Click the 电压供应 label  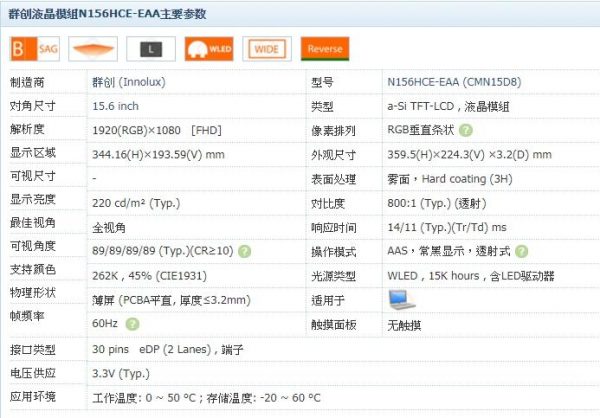(33, 373)
